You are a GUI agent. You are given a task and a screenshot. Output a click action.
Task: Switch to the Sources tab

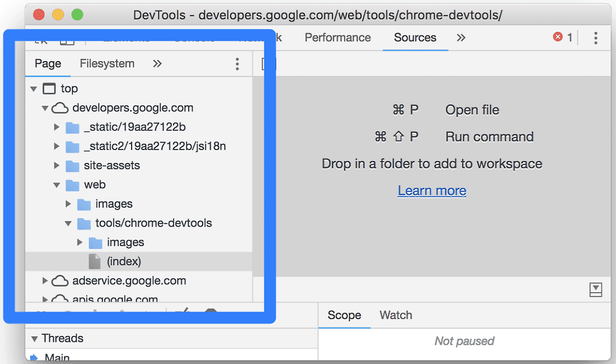tap(415, 38)
